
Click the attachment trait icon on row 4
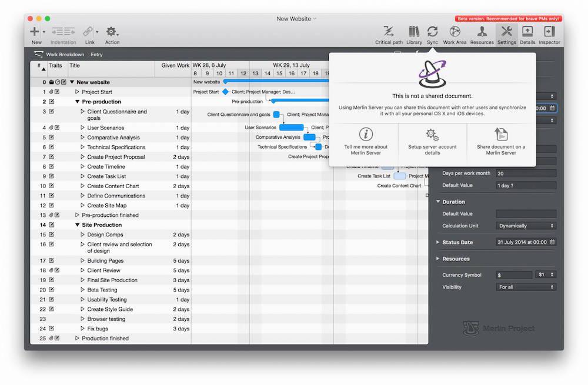(x=51, y=128)
